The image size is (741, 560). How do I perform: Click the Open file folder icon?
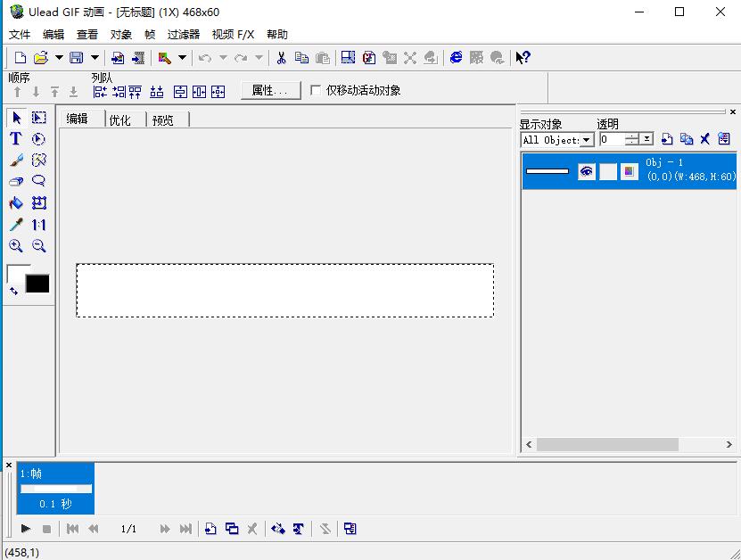41,58
